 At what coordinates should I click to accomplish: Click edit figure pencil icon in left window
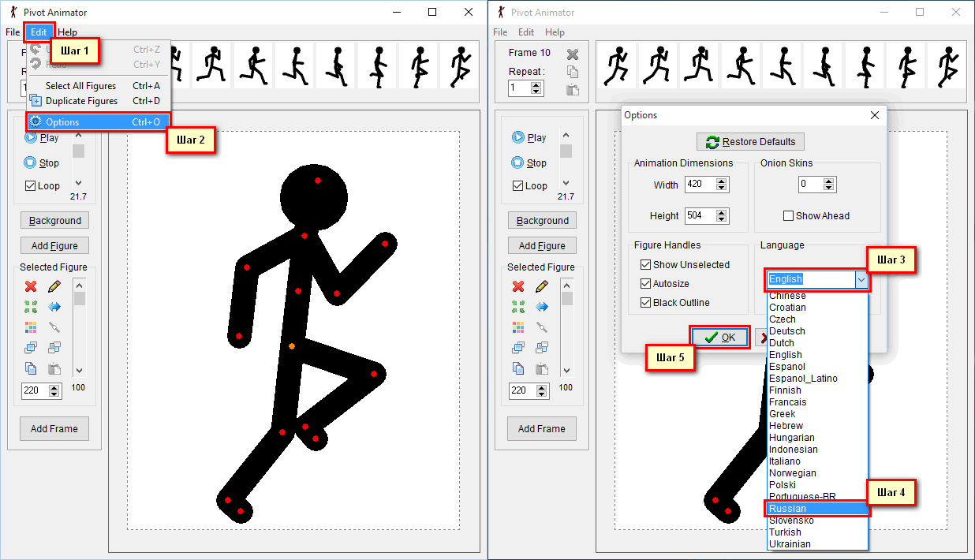pyautogui.click(x=54, y=286)
